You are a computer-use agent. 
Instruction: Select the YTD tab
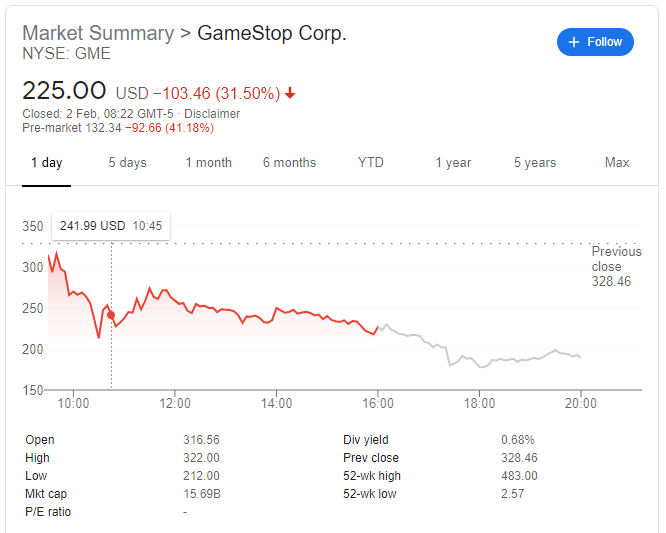pos(370,162)
